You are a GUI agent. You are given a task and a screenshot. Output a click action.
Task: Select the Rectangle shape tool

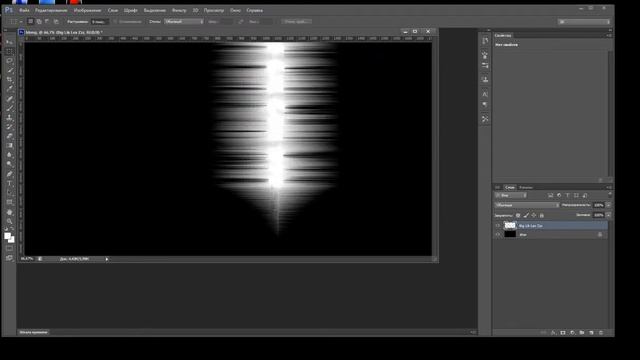tap(9, 202)
